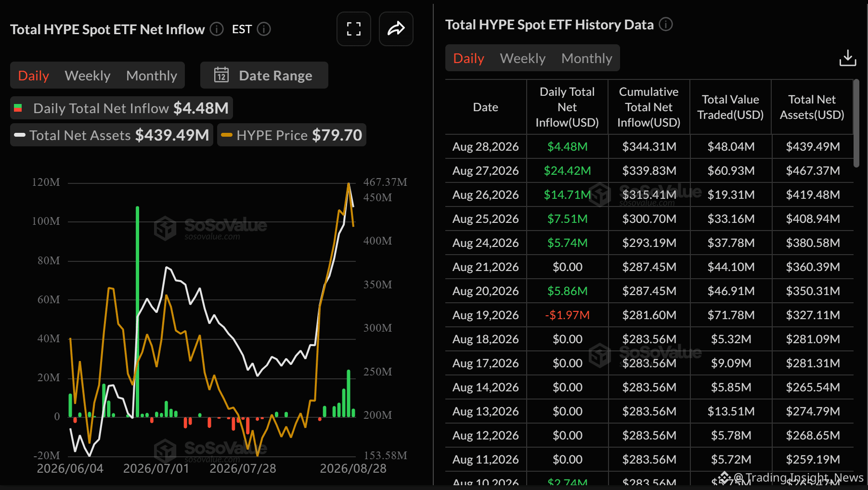Click the $71.78M value traded cell
Screen dimensions: 868x490
point(731,315)
